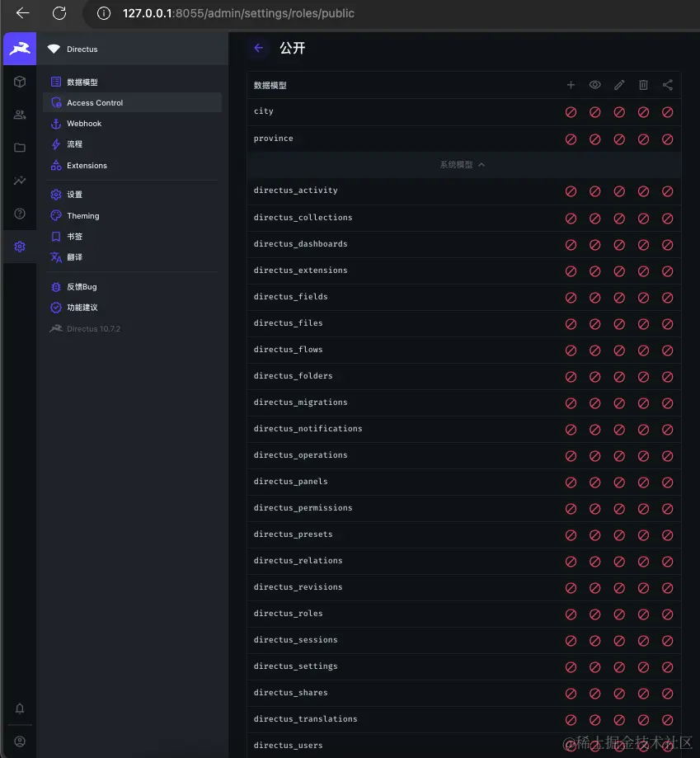Click the browser address bar URL
Image resolution: width=700 pixels, height=758 pixels.
239,13
